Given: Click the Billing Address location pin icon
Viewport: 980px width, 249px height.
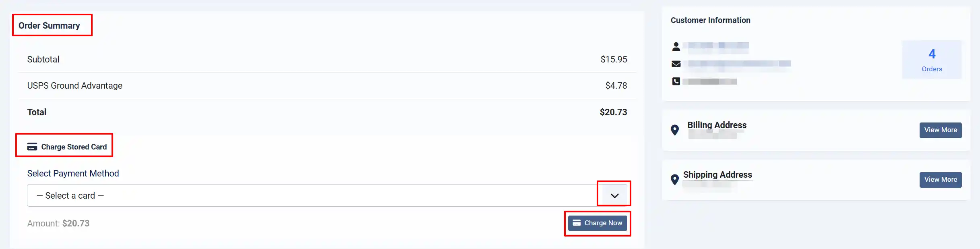Looking at the screenshot, I should pos(675,130).
